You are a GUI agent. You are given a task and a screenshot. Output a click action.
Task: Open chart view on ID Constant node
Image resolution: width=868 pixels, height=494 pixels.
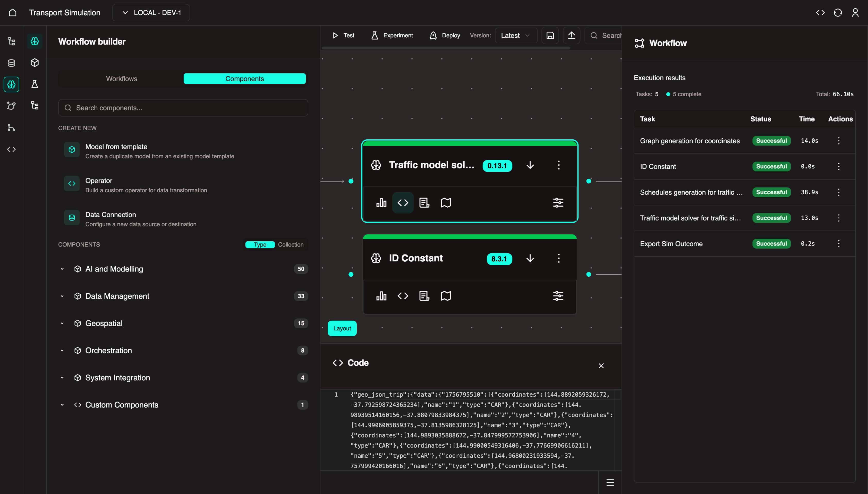coord(381,296)
